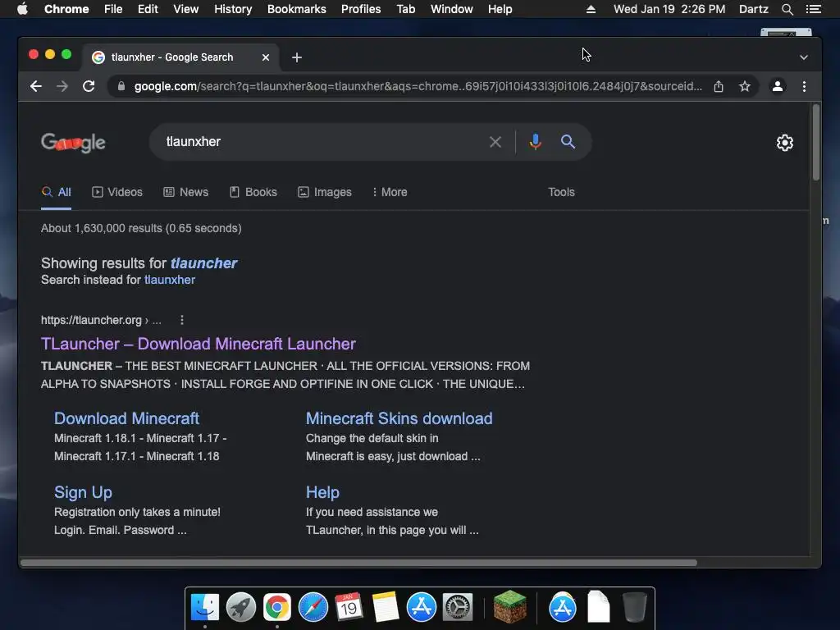This screenshot has height=630, width=840.
Task: Expand the tab search chevron
Action: 804,57
